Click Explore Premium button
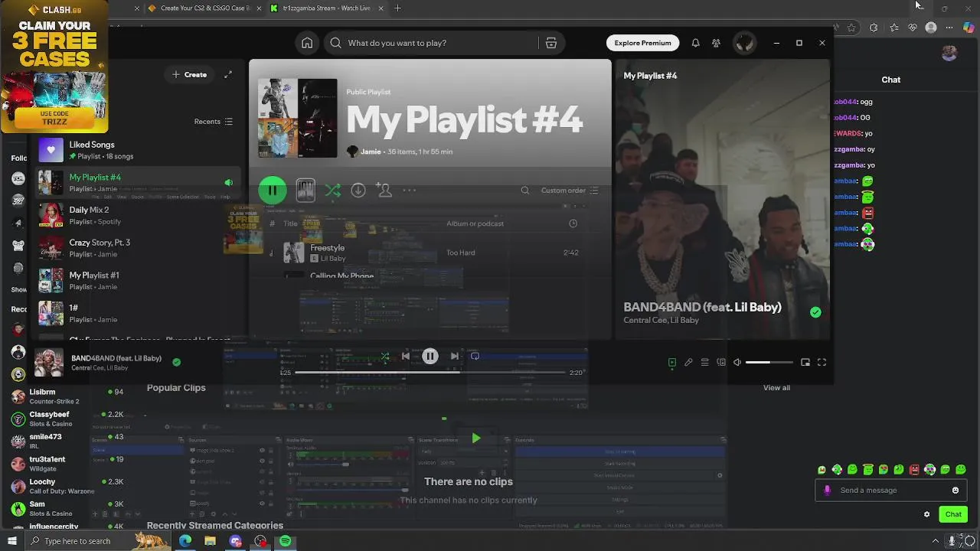980x551 pixels. [x=642, y=43]
